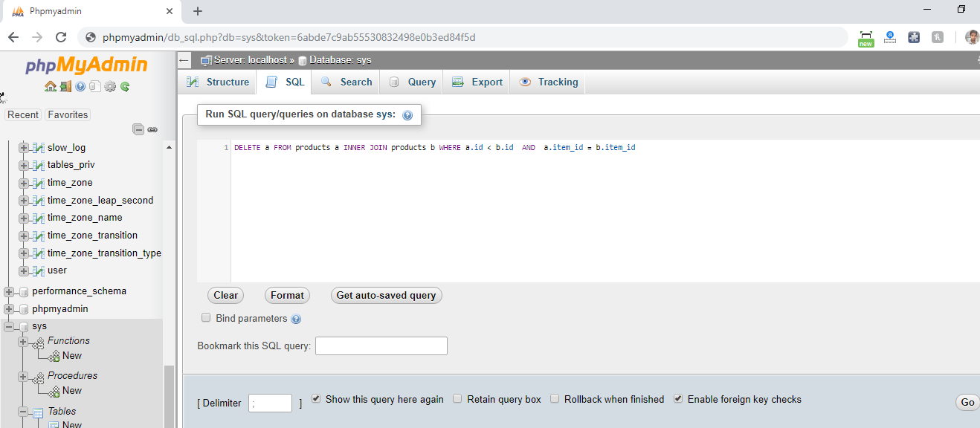Click the slow_log table icon

(39, 148)
